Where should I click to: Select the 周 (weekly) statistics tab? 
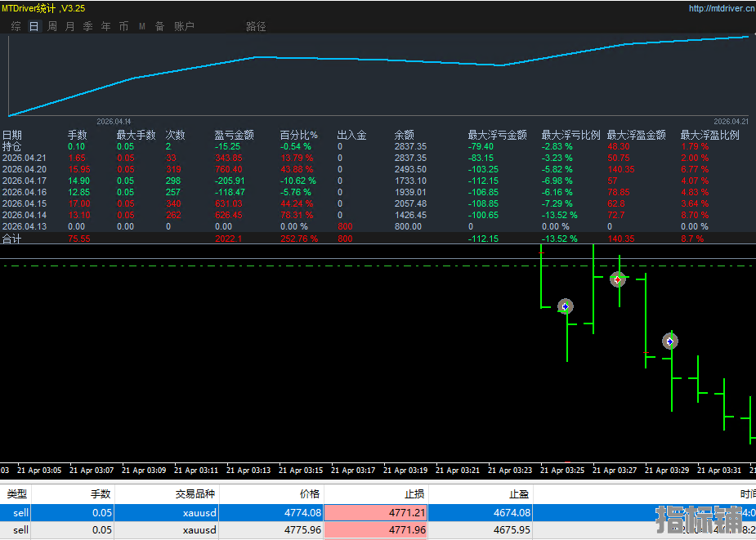52,26
